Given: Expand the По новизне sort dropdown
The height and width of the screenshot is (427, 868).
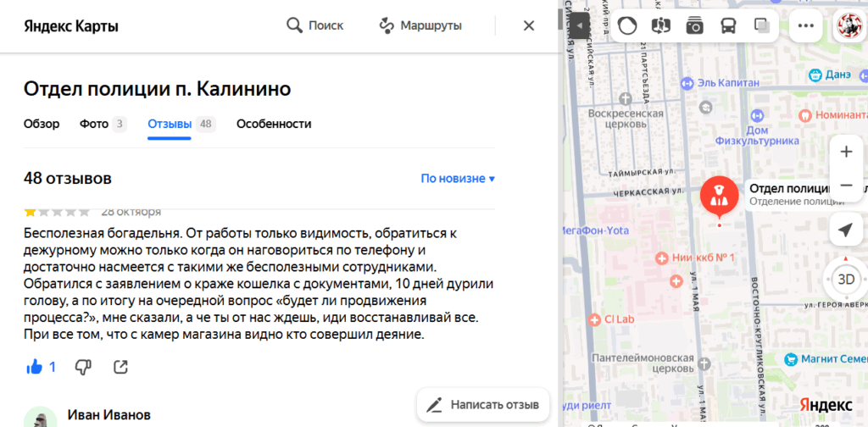Looking at the screenshot, I should pyautogui.click(x=458, y=179).
